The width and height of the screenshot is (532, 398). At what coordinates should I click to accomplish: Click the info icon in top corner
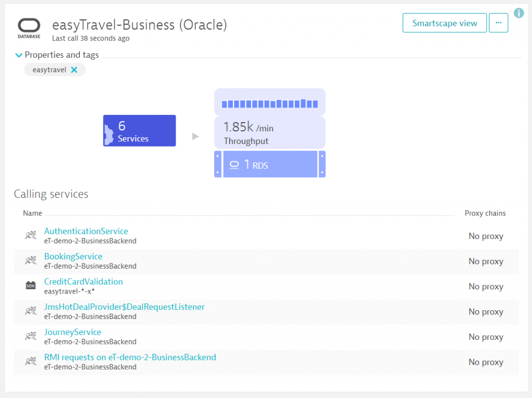(519, 13)
